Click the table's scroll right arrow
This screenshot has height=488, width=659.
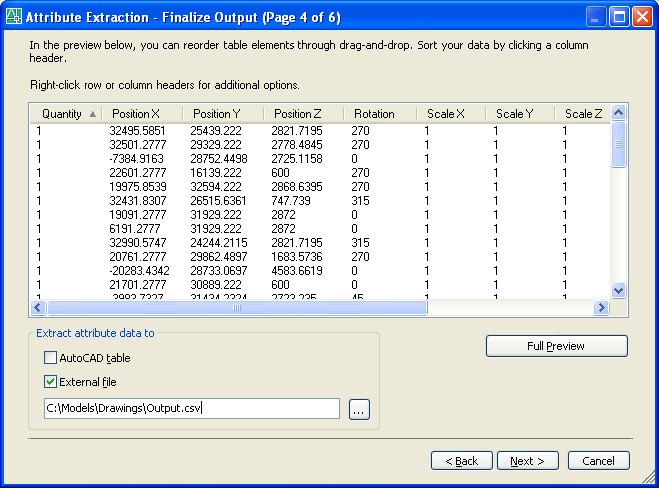[x=601, y=308]
